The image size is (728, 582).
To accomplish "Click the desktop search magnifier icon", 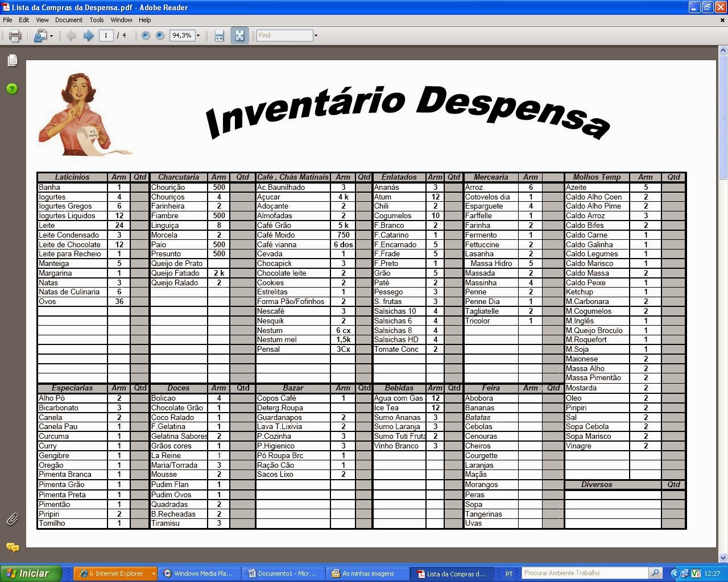I will coord(655,573).
